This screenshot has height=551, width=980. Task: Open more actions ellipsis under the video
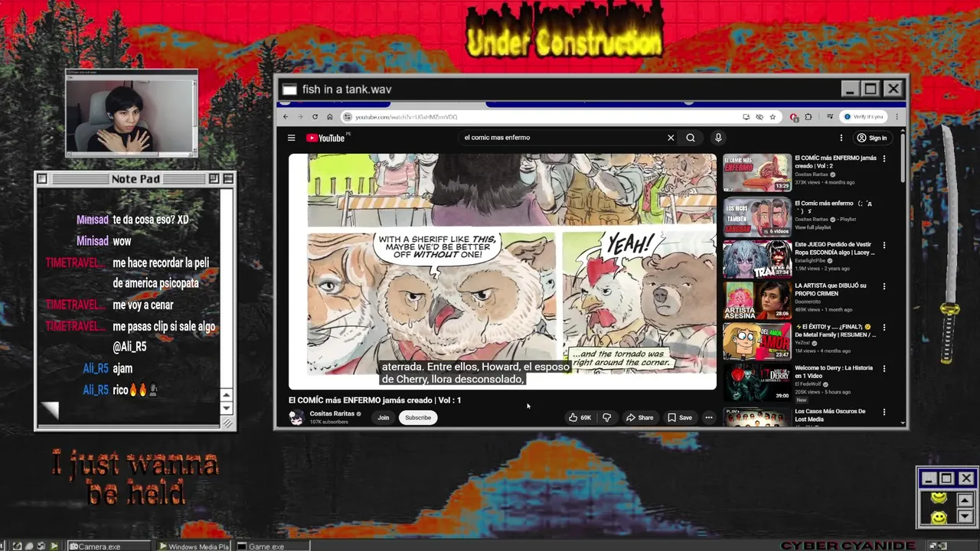coord(709,418)
